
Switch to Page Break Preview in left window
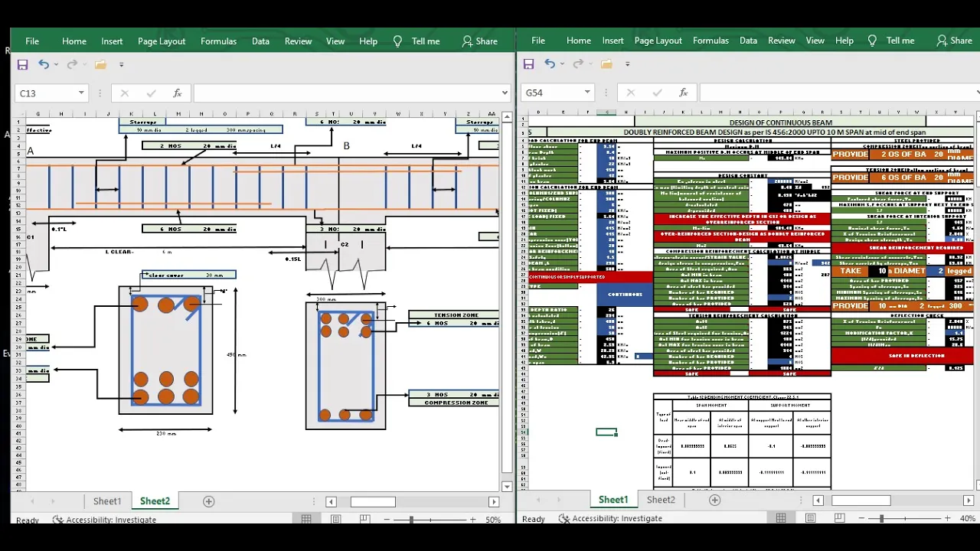pos(364,520)
